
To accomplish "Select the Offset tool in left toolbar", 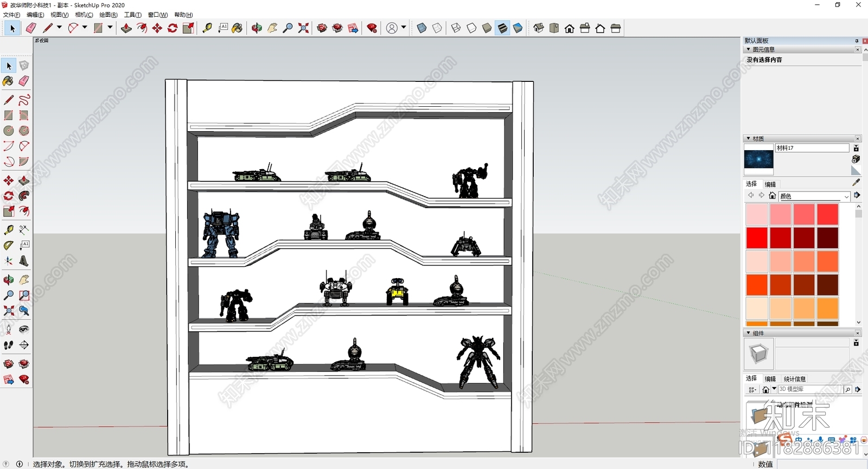I will [x=24, y=211].
